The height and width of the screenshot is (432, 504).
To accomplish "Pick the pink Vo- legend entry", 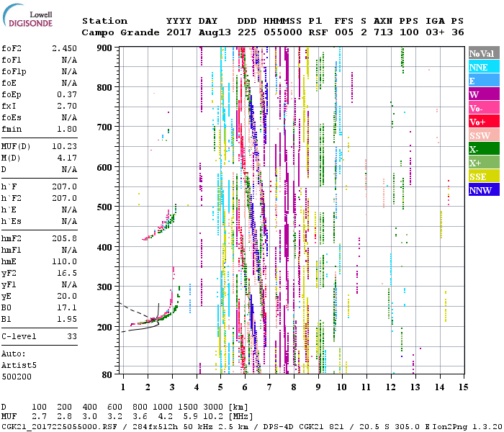I will (482, 108).
